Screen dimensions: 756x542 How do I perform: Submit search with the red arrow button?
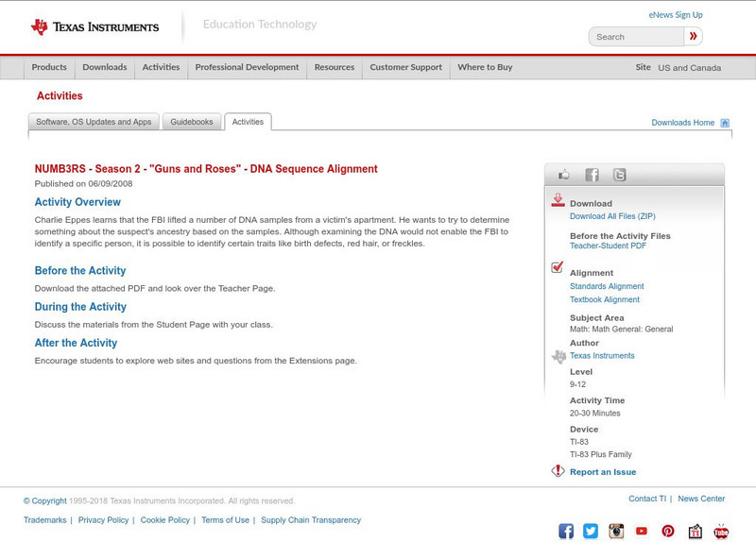click(x=693, y=36)
